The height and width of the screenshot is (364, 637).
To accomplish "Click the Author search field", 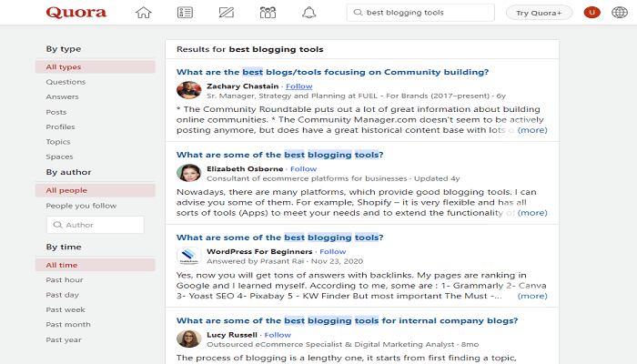I will (95, 225).
